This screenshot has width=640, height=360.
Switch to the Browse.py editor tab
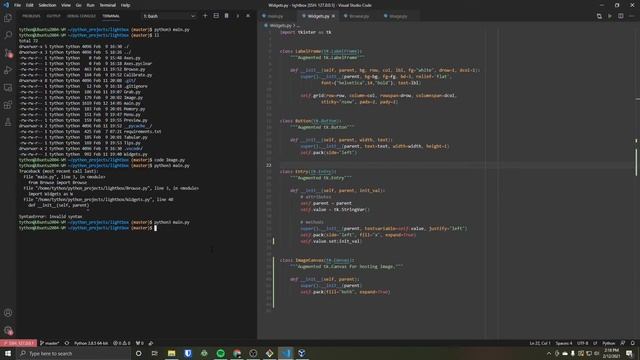point(359,16)
